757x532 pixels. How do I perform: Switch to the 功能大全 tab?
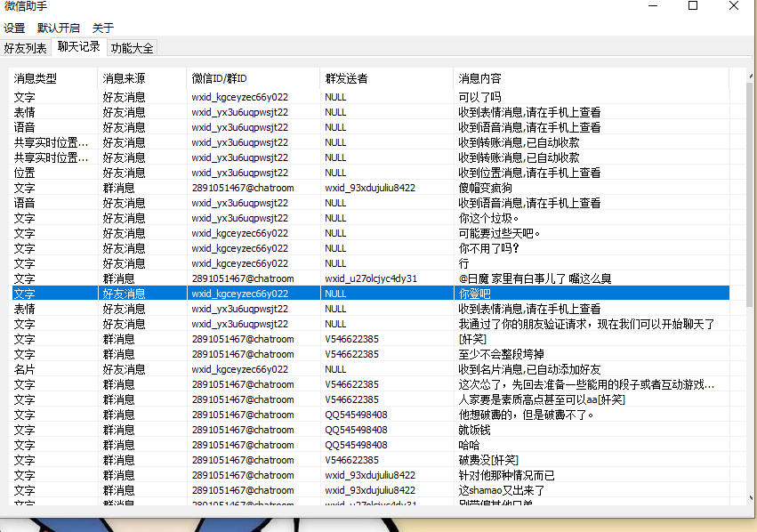[132, 48]
